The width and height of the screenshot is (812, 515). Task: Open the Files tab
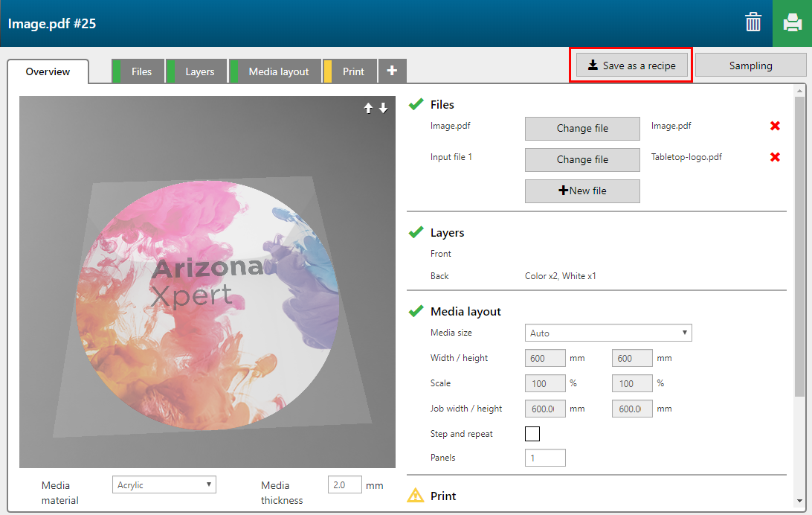click(x=138, y=71)
